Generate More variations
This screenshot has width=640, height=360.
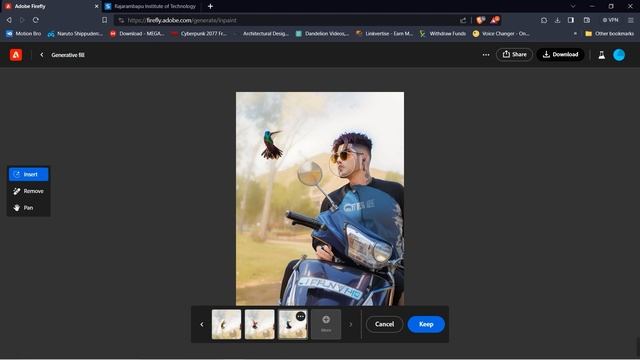[x=326, y=324]
